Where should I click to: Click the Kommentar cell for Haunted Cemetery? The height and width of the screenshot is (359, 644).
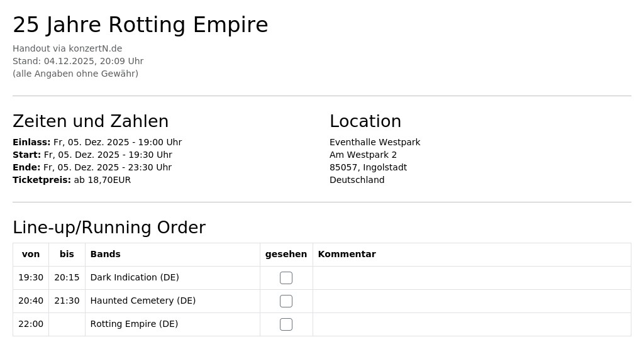click(x=472, y=301)
